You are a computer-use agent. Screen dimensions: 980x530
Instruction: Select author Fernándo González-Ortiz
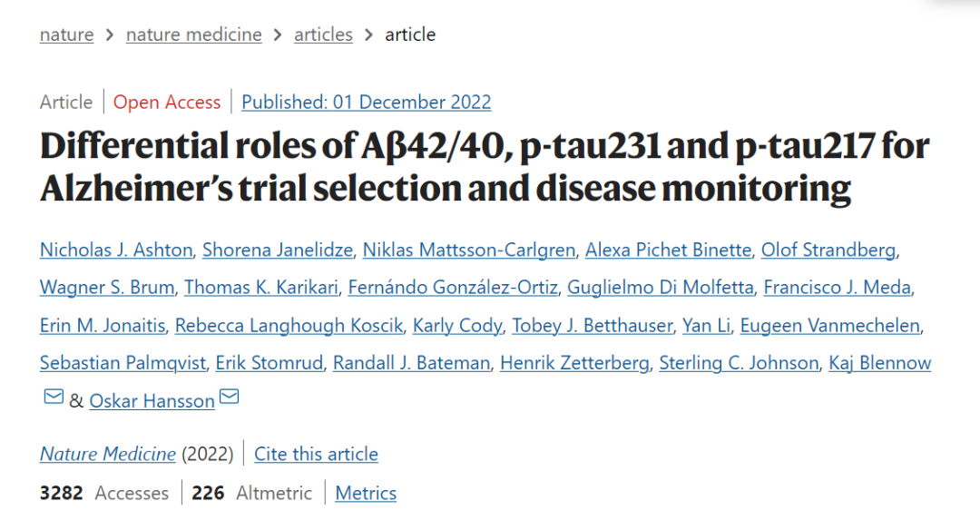[453, 288]
